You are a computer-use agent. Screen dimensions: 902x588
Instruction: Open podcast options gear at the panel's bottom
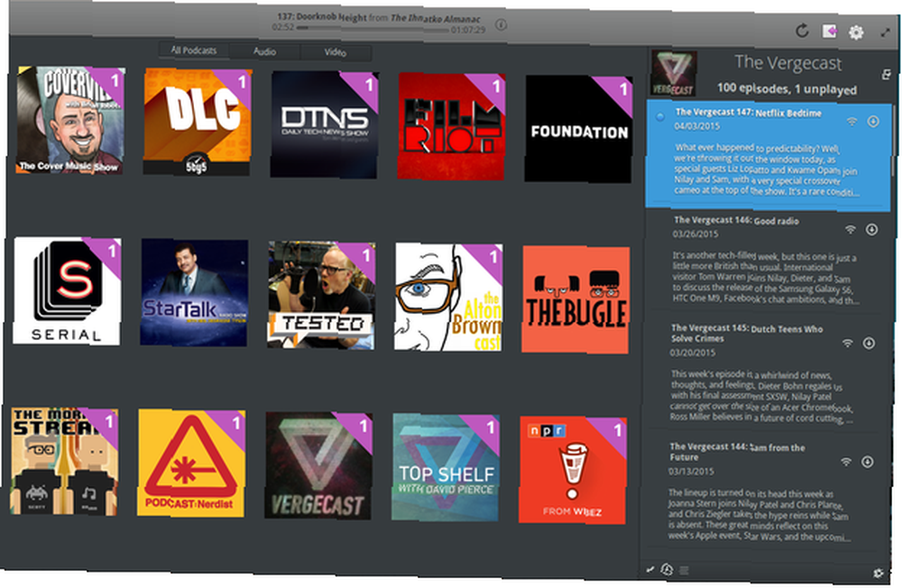point(878,573)
